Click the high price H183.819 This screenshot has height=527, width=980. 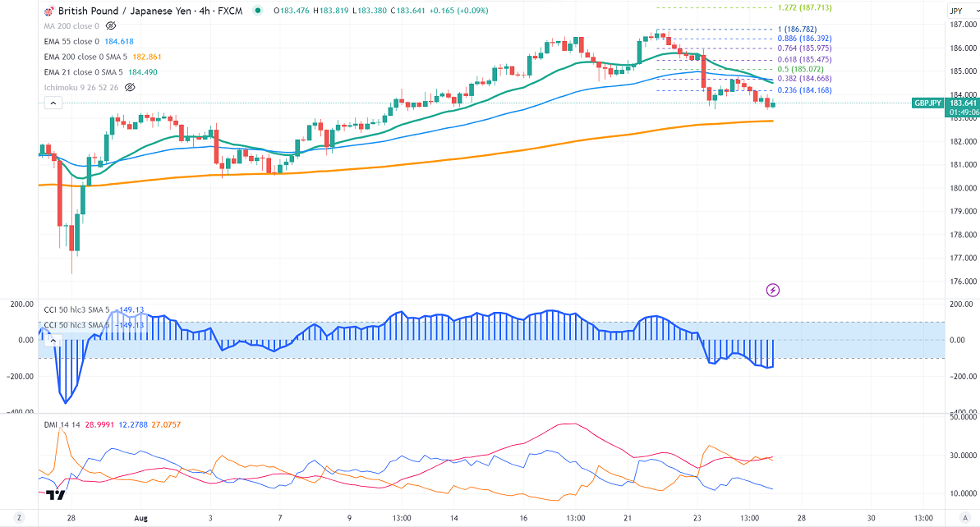[330, 11]
